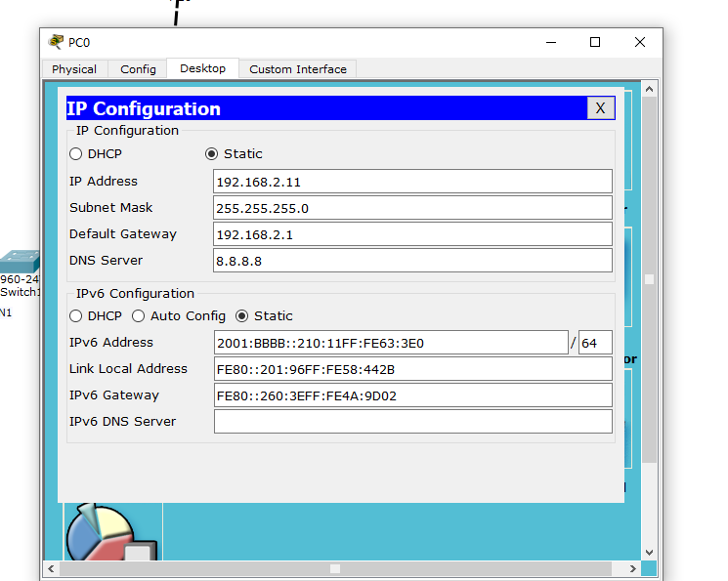Select the IPv6 Static radio button
The image size is (728, 581).
coord(242,316)
